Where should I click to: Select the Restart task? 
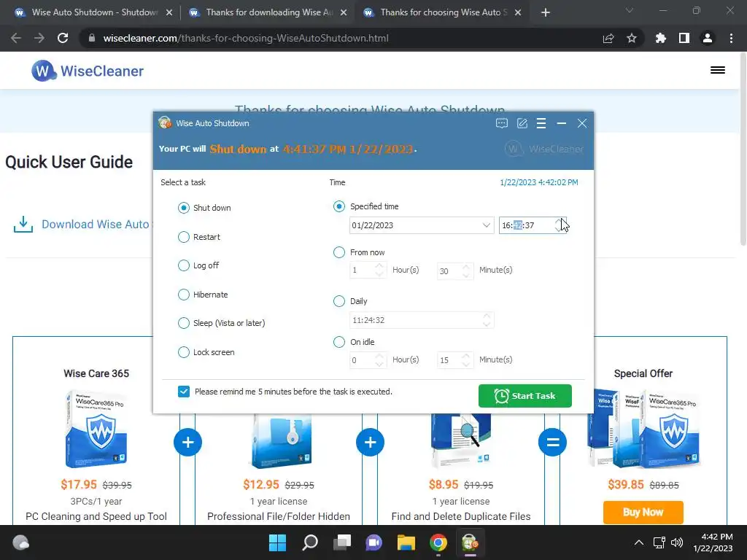pos(184,237)
